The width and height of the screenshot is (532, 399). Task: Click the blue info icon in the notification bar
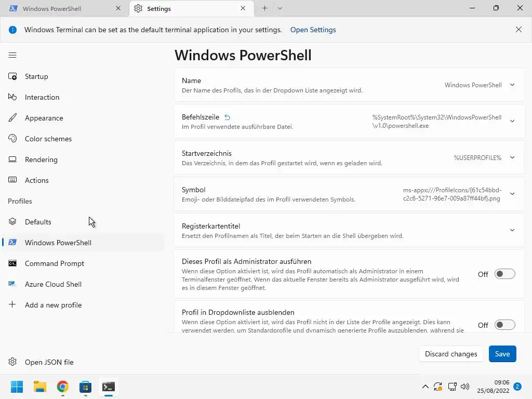coord(12,30)
